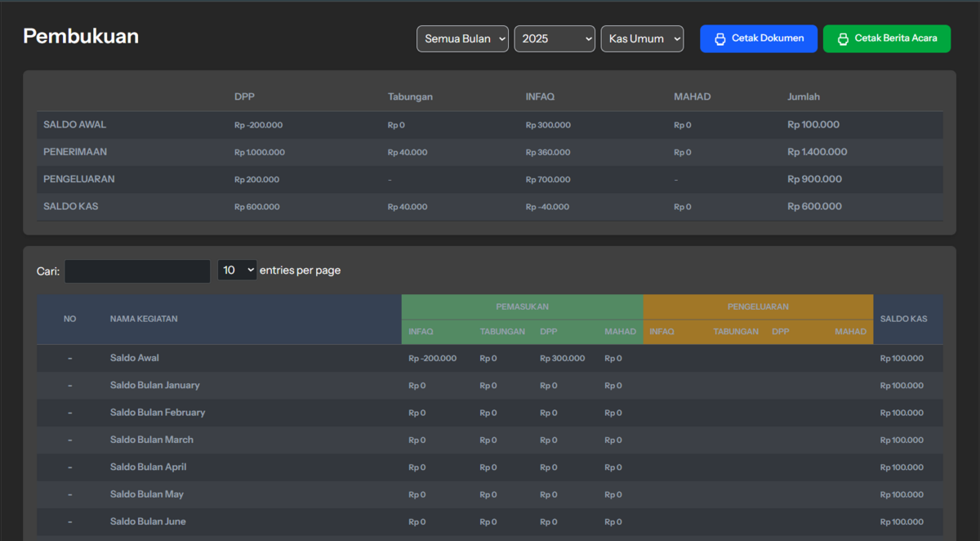Click the PENERIMAAN row in summary table
The image size is (980, 541).
pyautogui.click(x=75, y=152)
